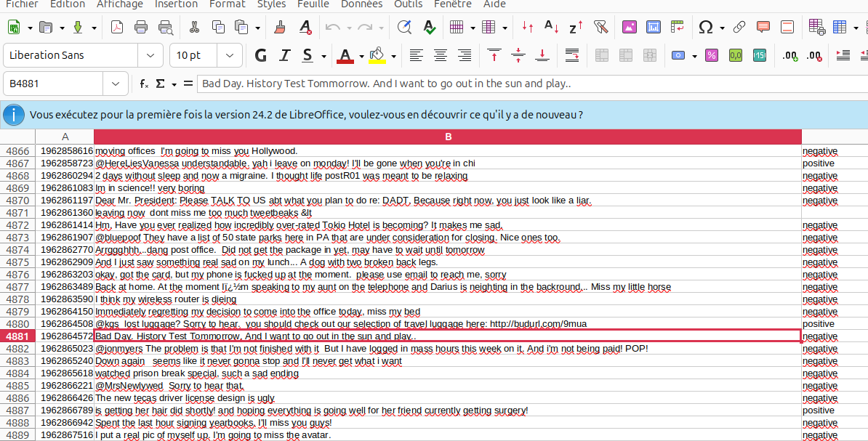Click the Export as PDF icon
The height and width of the screenshot is (441, 868).
pyautogui.click(x=117, y=28)
